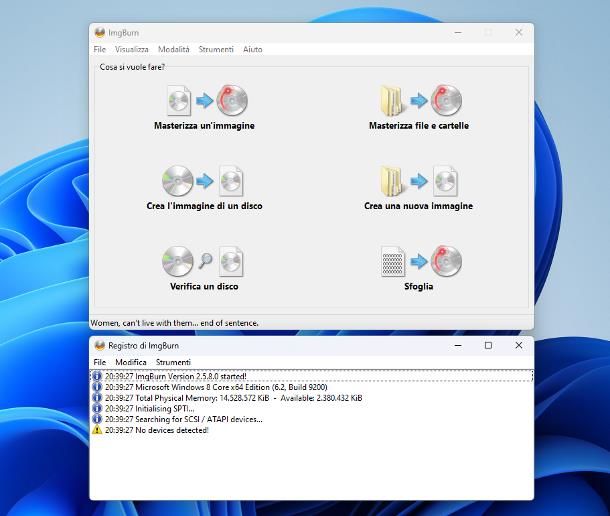Minimize the ImgBurn main window
This screenshot has width=610, height=516.
(458, 32)
